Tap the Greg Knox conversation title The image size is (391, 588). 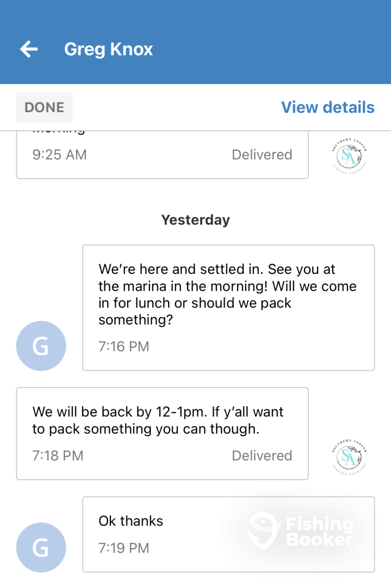108,50
